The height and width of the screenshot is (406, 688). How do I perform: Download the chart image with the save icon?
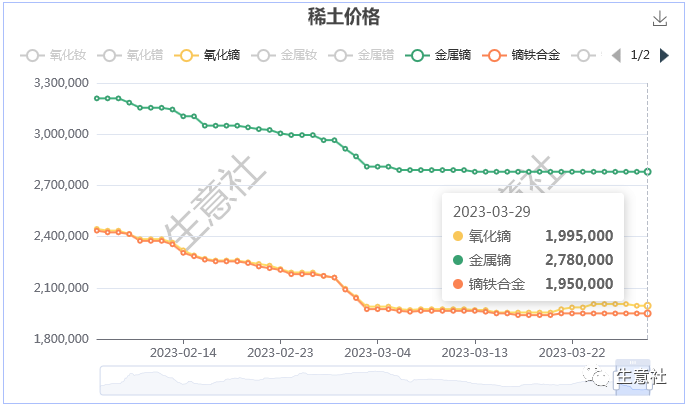[x=659, y=18]
